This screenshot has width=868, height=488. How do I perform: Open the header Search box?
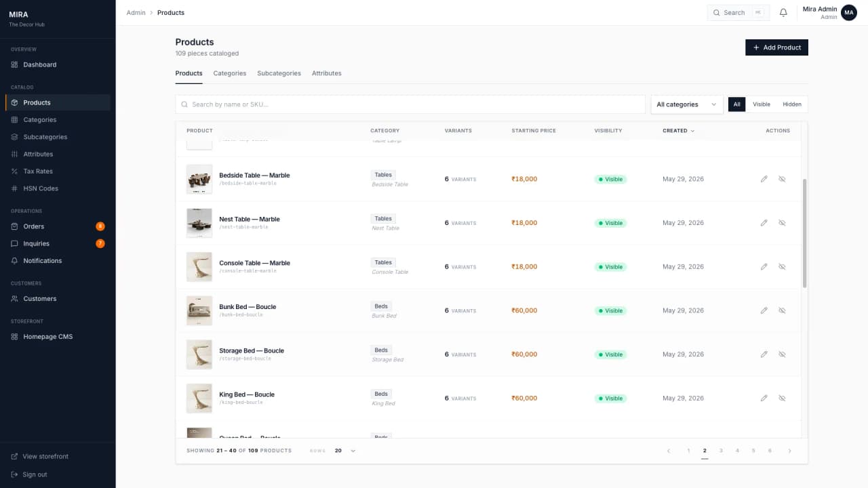coord(738,13)
